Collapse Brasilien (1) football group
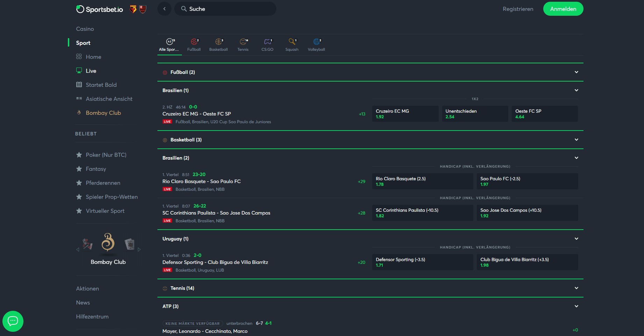This screenshot has width=644, height=336. (x=576, y=90)
